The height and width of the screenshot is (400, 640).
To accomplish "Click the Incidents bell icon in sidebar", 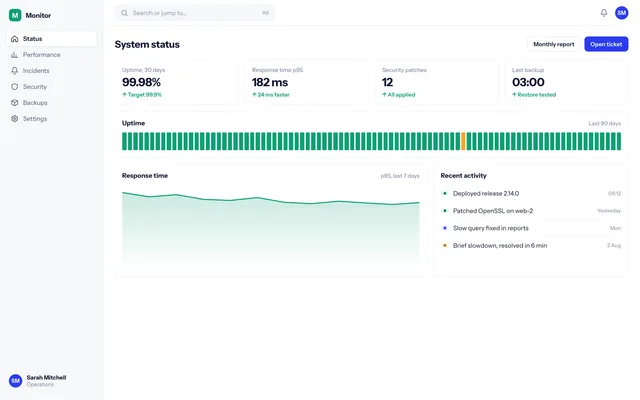I will [x=15, y=71].
